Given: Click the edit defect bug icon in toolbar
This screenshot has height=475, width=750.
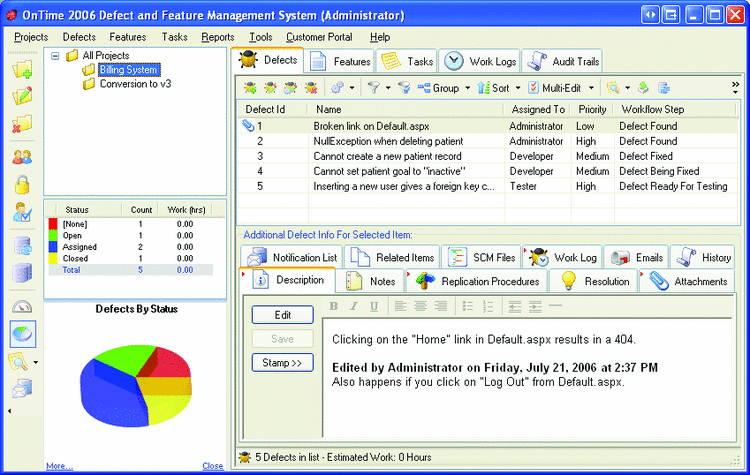Looking at the screenshot, I should (x=270, y=88).
